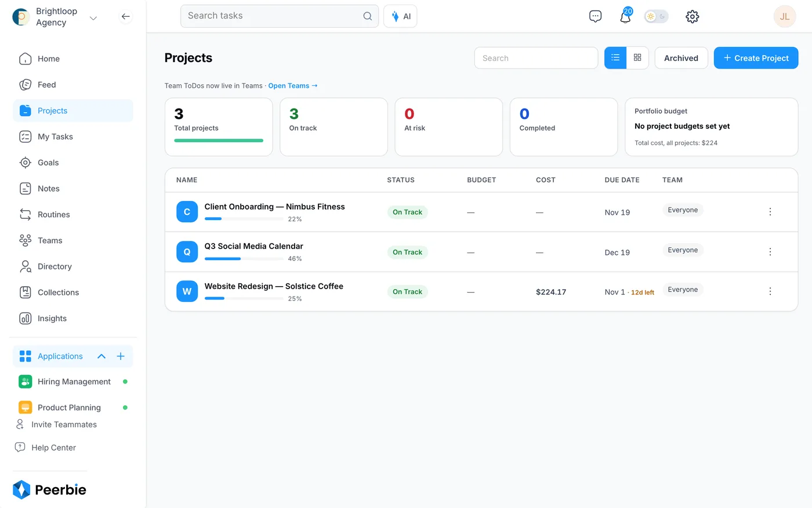The height and width of the screenshot is (508, 812).
Task: Add a new application with plus icon
Action: (121, 356)
